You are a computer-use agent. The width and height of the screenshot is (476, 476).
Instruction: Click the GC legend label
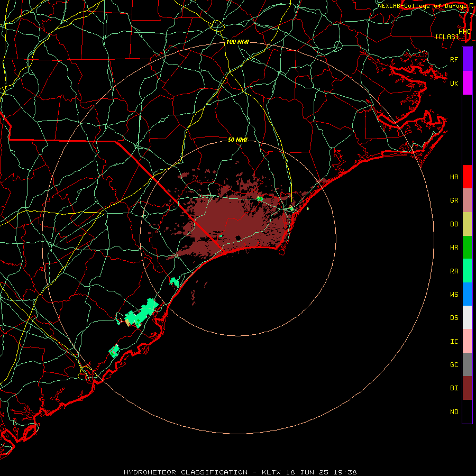[x=454, y=365]
